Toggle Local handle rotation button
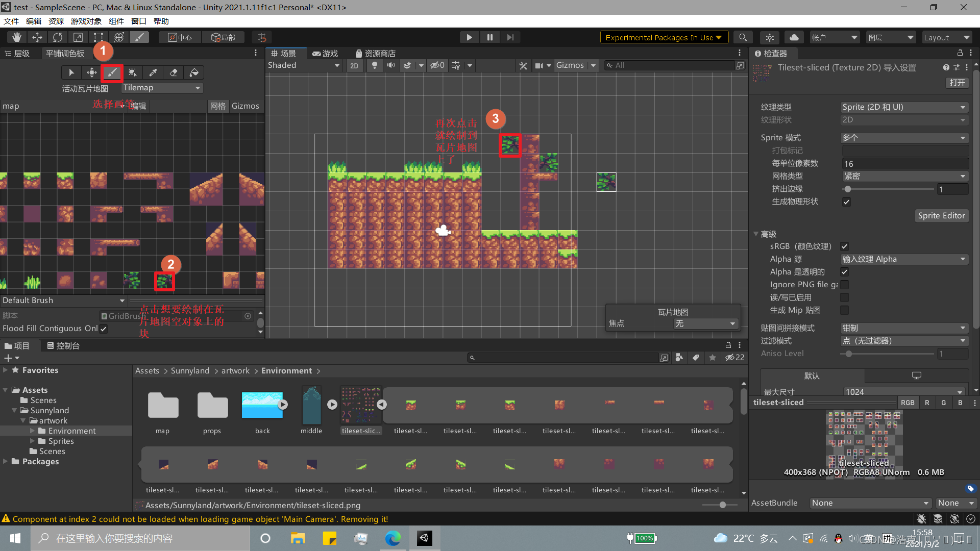980x551 pixels. [223, 37]
